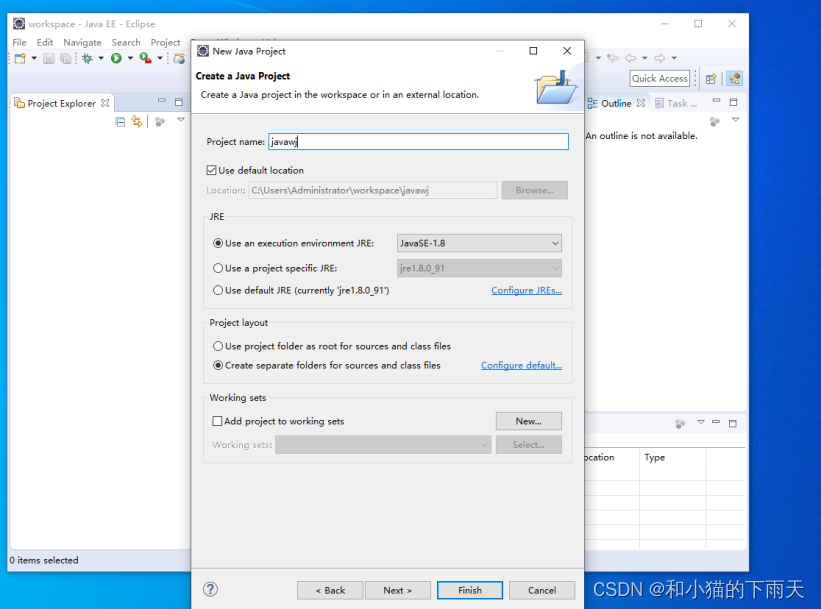821x609 pixels.
Task: Click the Save icon in the toolbar
Action: point(49,58)
